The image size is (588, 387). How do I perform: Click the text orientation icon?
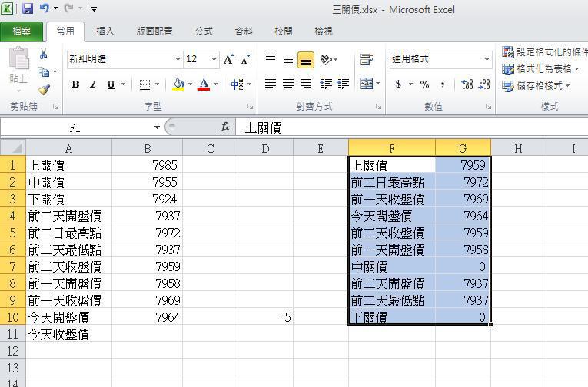coord(326,59)
